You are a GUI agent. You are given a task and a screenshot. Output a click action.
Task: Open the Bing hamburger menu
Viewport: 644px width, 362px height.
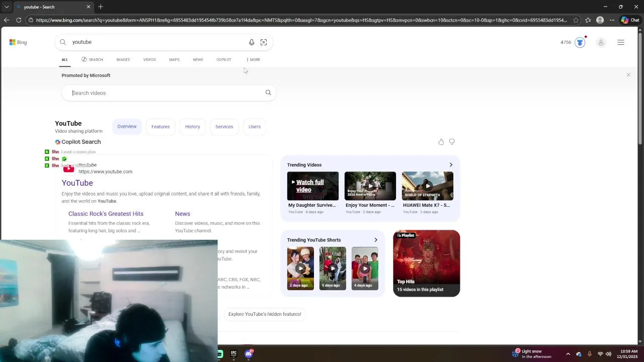(x=621, y=43)
